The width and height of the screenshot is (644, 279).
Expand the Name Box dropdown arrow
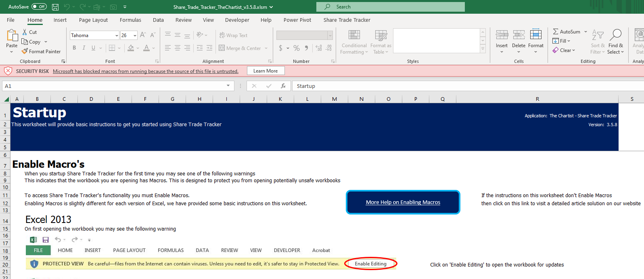228,86
